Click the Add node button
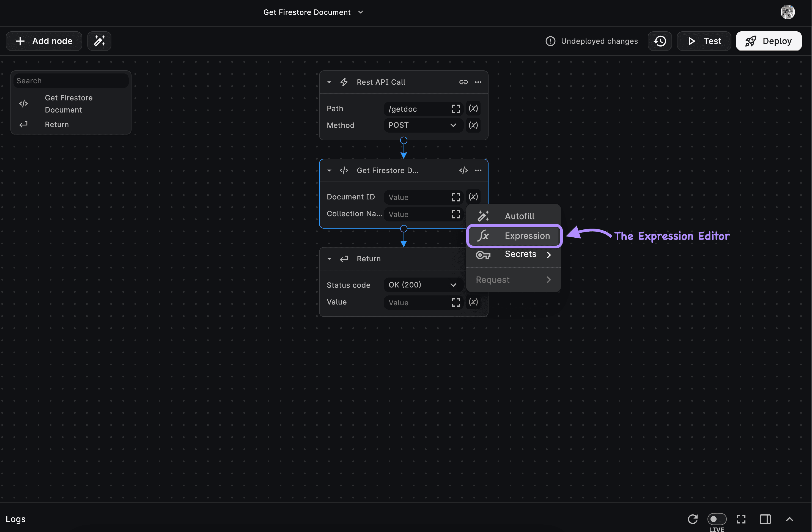 [x=44, y=41]
